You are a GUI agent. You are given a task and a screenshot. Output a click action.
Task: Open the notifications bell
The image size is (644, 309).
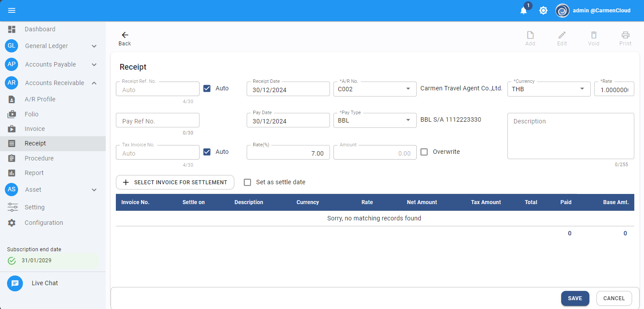pyautogui.click(x=523, y=11)
